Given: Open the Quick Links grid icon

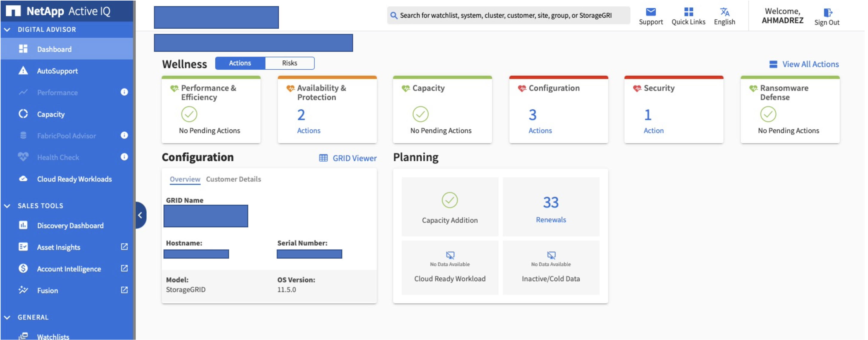Looking at the screenshot, I should point(688,12).
